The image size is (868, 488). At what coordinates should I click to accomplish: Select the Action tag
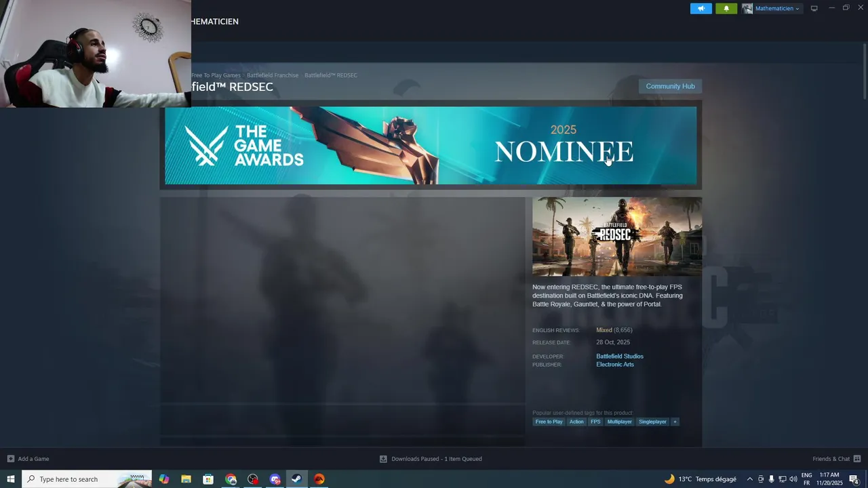pos(576,422)
